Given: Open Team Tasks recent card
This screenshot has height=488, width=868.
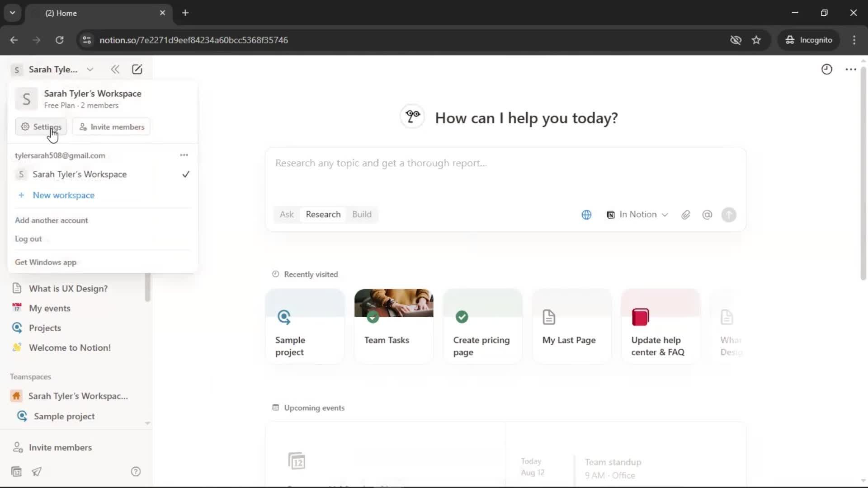Looking at the screenshot, I should click(x=394, y=326).
